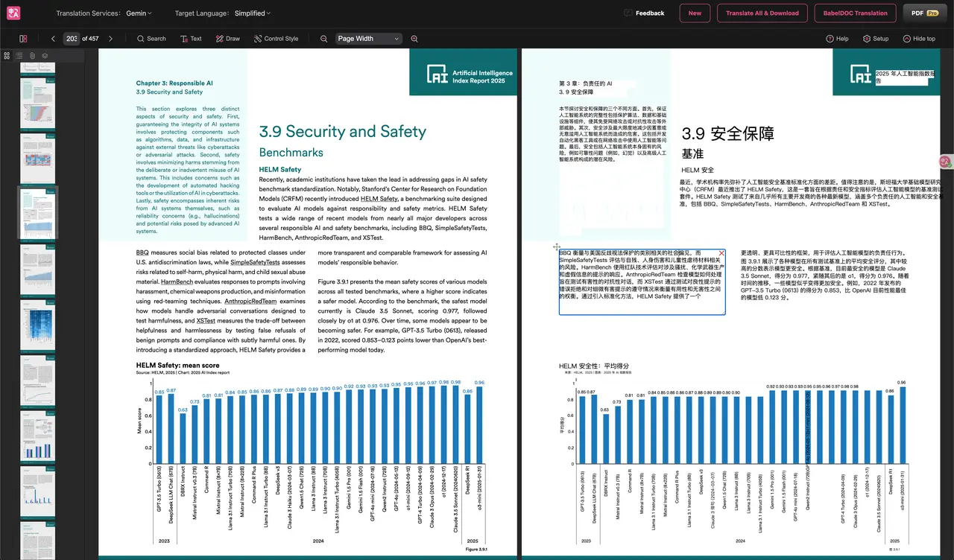
Task: Click the SimpleSafetyTests underlined link
Action: pos(256,263)
